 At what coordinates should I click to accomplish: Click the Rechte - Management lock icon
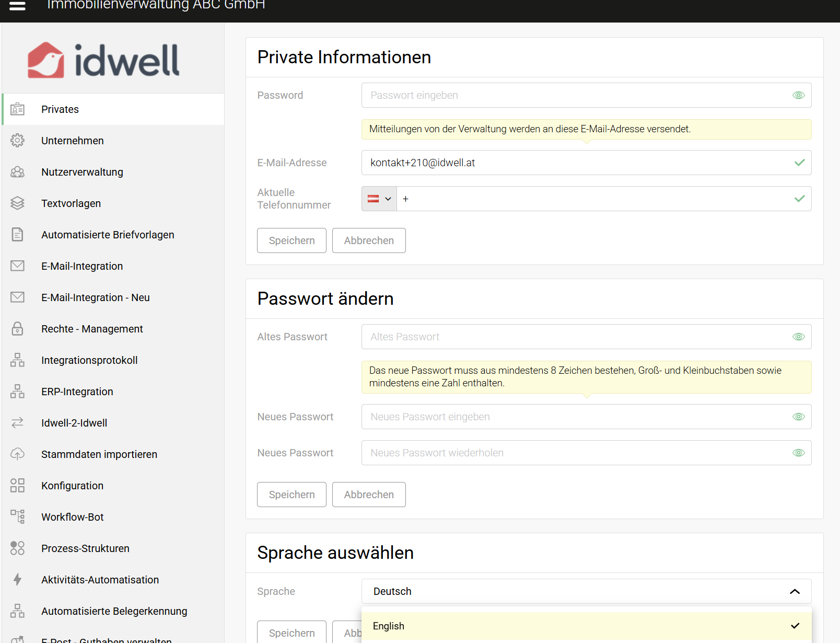(18, 329)
